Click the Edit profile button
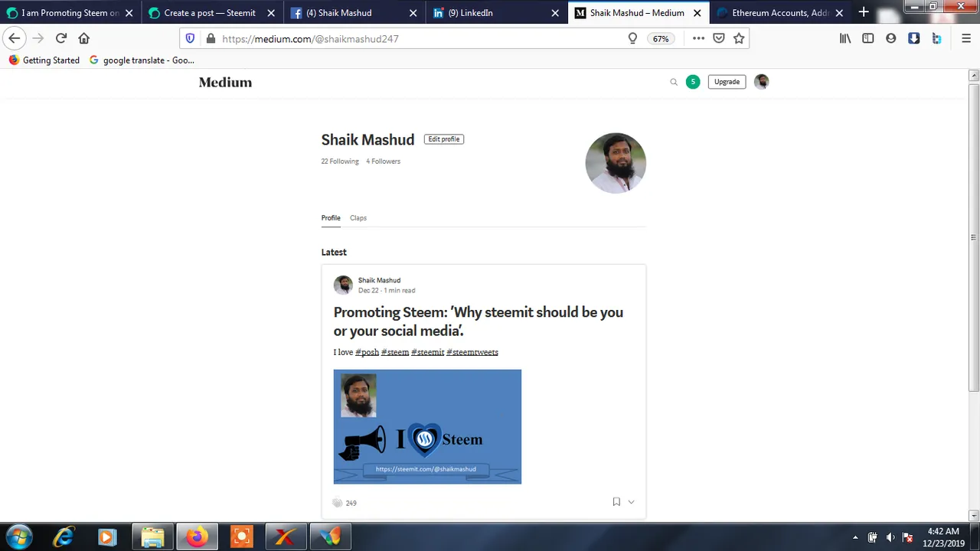 click(x=444, y=139)
